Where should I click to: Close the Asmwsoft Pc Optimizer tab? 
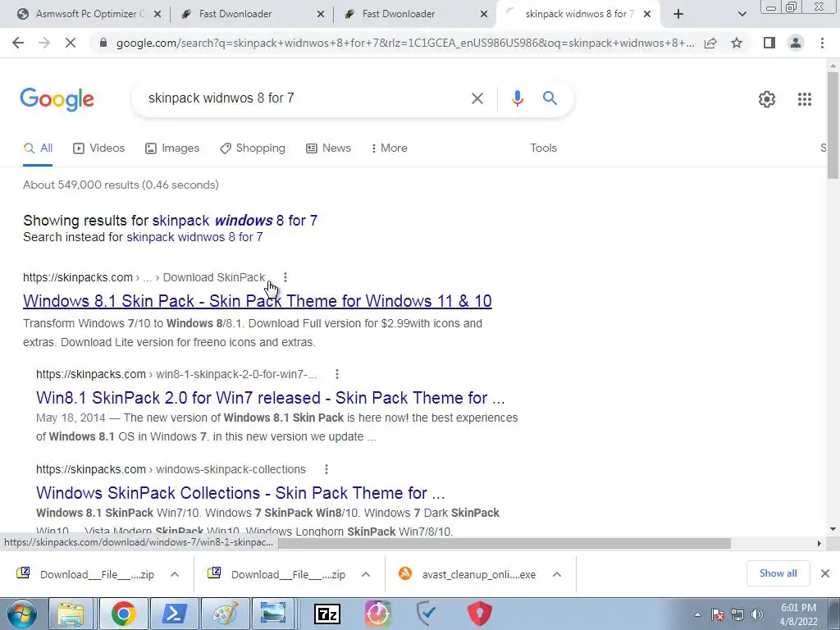pos(157,14)
